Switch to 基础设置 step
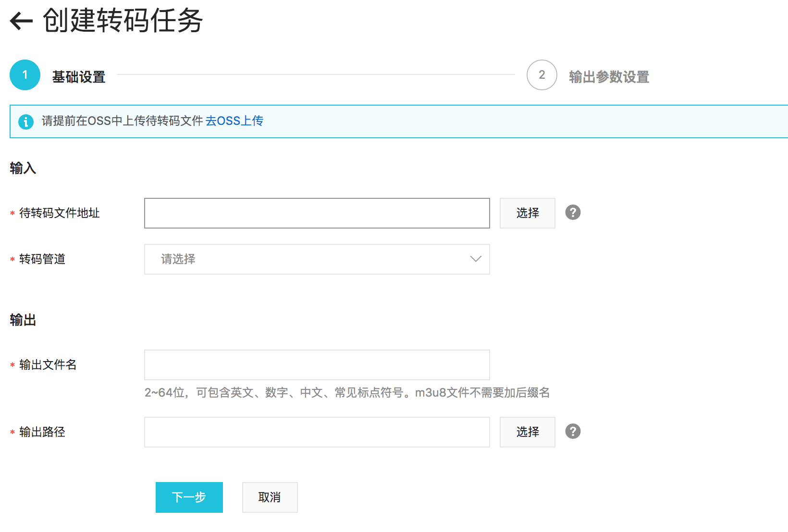 click(x=79, y=77)
